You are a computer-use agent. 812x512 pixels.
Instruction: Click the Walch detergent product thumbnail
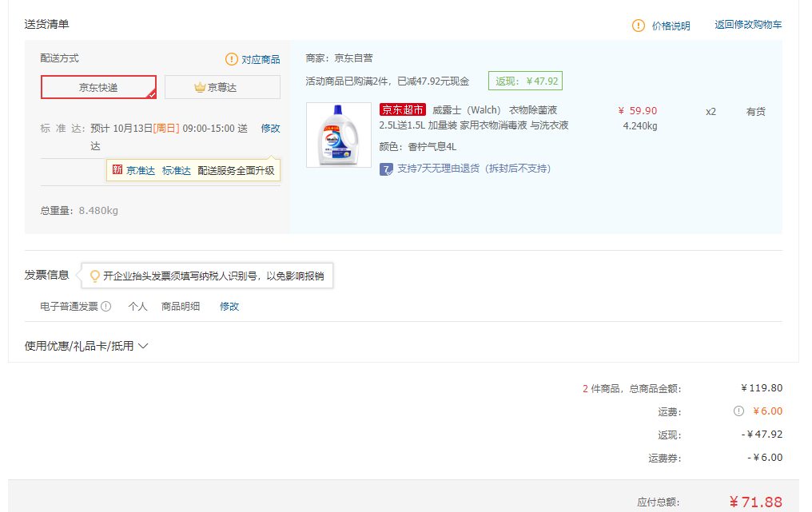(339, 135)
